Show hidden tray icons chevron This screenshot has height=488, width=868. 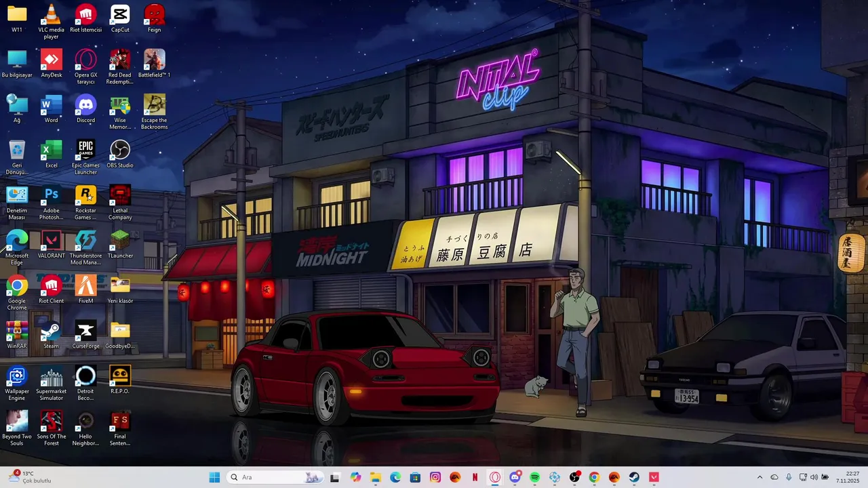click(x=759, y=477)
